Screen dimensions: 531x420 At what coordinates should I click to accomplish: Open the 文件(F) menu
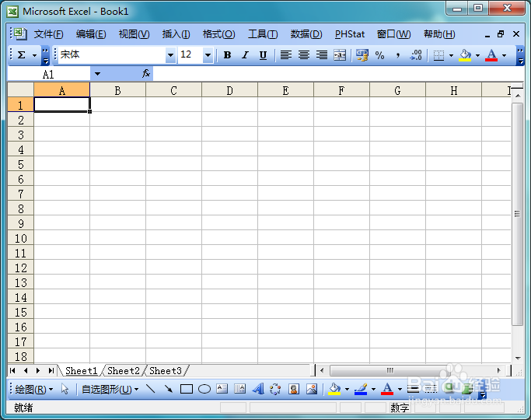pyautogui.click(x=48, y=34)
